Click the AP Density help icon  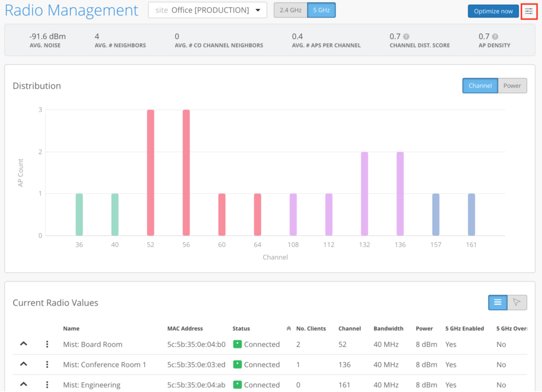pyautogui.click(x=495, y=37)
